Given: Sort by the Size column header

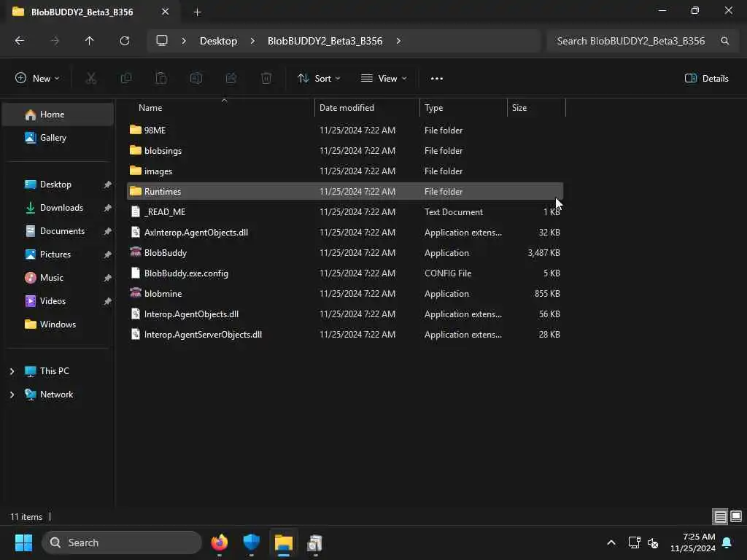Looking at the screenshot, I should (x=536, y=108).
